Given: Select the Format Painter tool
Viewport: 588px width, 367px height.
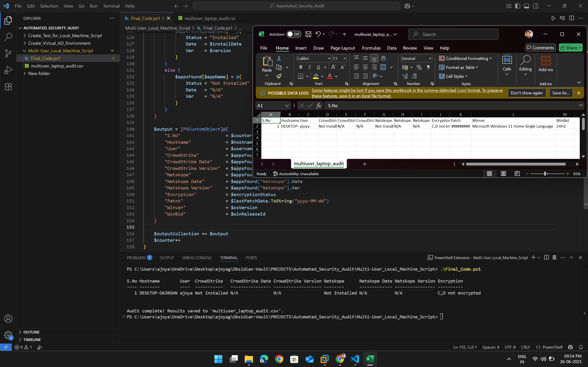Looking at the screenshot, I should coord(279,76).
